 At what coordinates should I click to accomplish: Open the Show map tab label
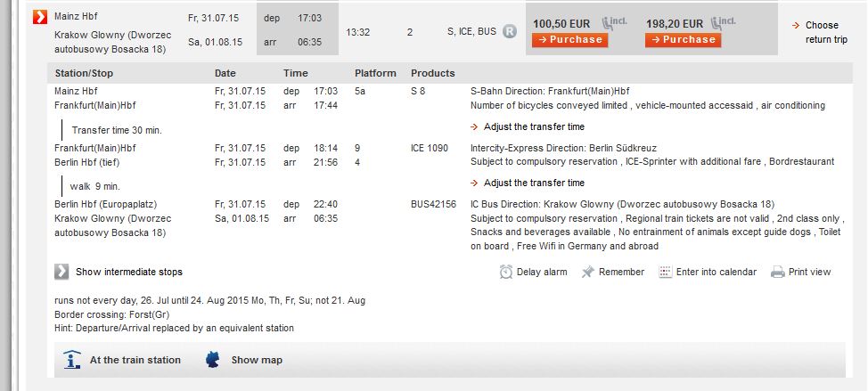pos(257,360)
